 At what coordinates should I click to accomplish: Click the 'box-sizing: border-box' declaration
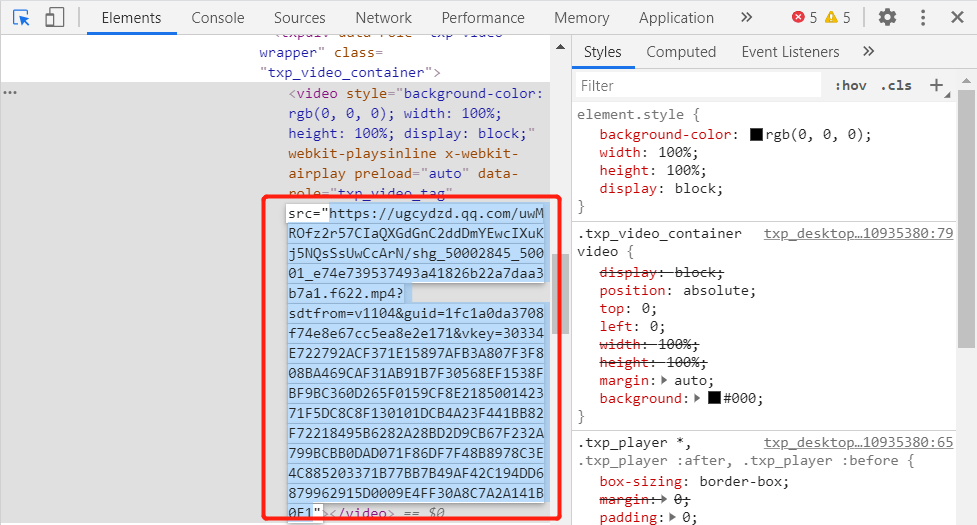click(x=694, y=481)
